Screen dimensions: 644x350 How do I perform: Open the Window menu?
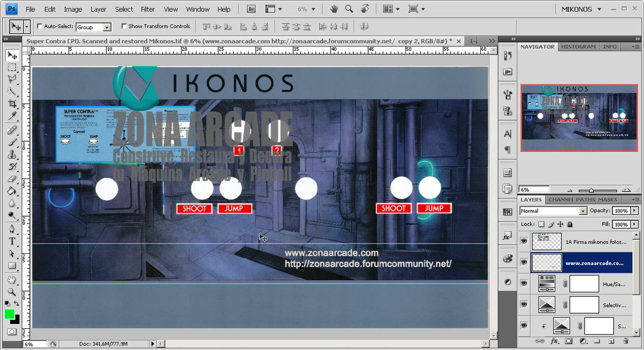click(x=198, y=9)
